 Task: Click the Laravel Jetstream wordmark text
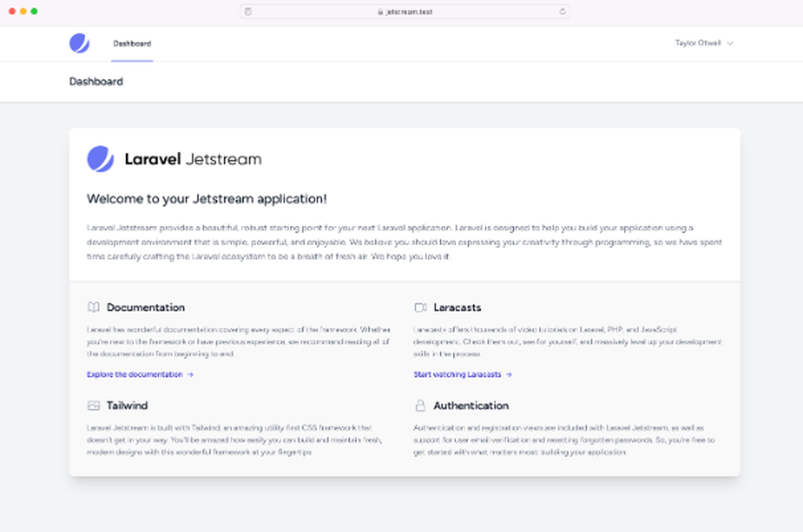[193, 159]
